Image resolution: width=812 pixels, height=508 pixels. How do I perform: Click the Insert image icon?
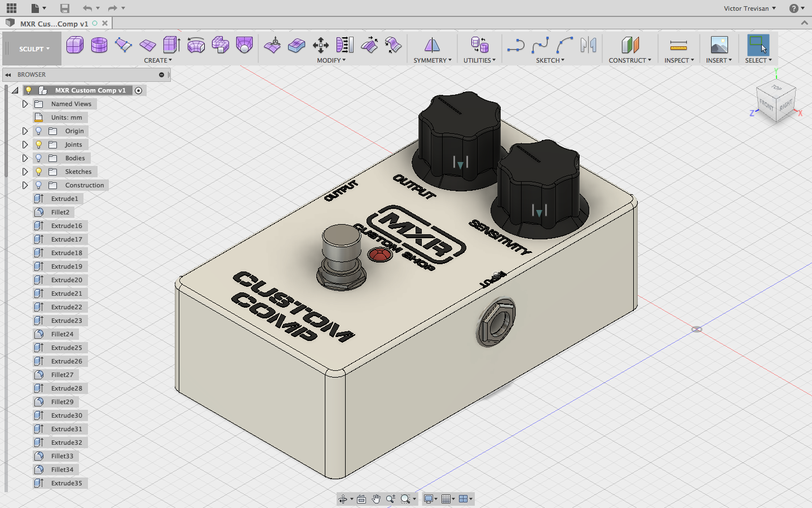tap(719, 45)
